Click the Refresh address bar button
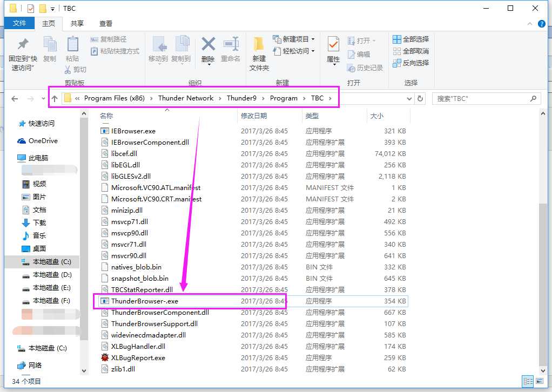Viewport: 552px width, 392px height. click(x=420, y=98)
